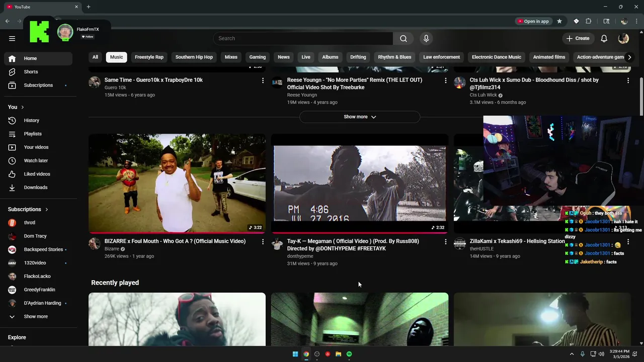Select the All filter chip

pyautogui.click(x=95, y=57)
